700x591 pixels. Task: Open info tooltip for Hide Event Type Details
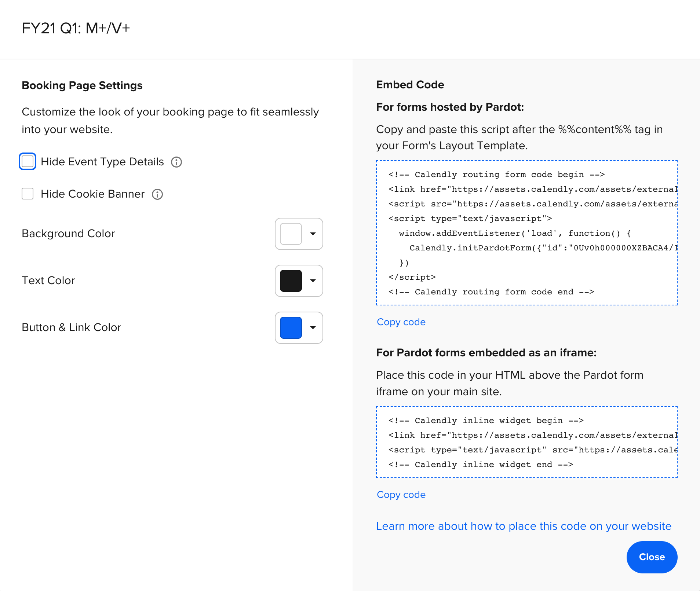click(x=176, y=162)
